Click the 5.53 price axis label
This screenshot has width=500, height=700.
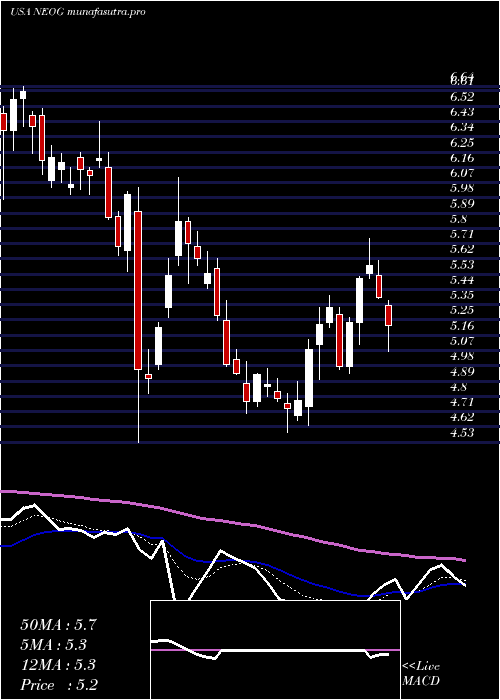462,265
